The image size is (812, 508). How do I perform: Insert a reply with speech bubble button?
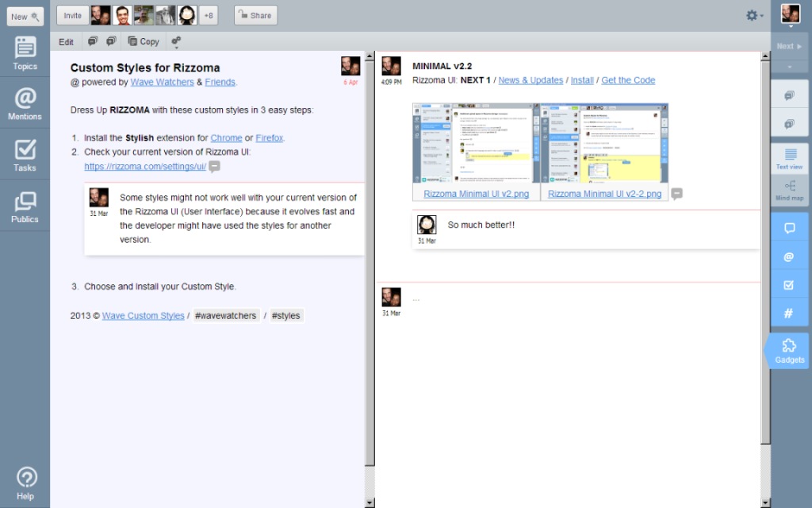[789, 228]
